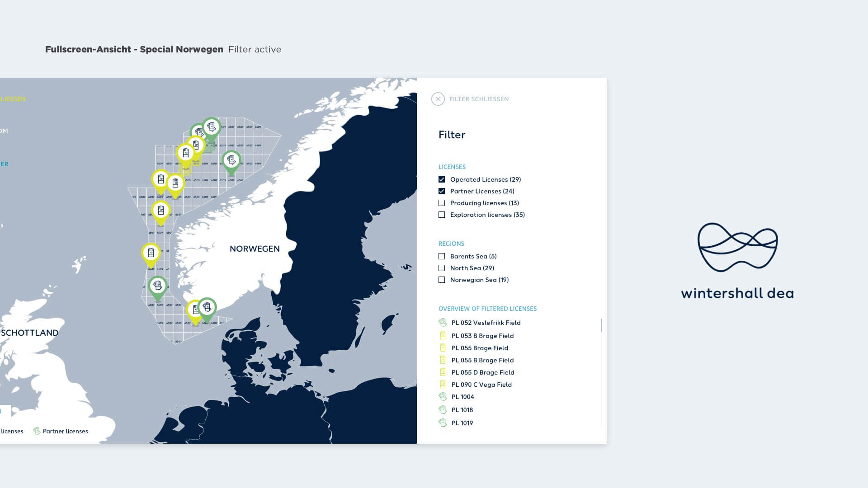The image size is (868, 488).
Task: Uncheck the Operated Licenses checkbox
Action: (442, 179)
